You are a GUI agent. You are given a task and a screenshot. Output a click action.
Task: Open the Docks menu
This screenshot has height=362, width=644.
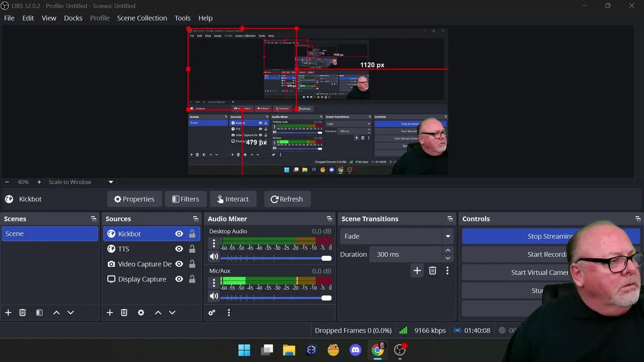pyautogui.click(x=73, y=18)
